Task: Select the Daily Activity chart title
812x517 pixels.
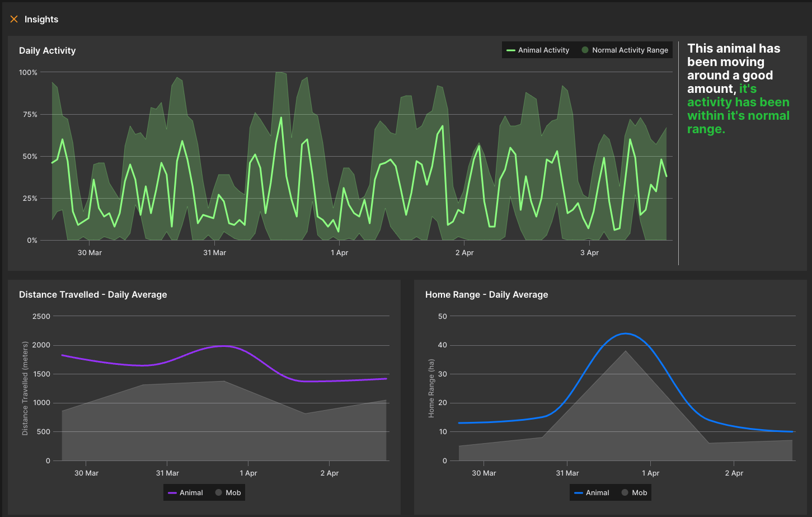Action: (x=47, y=50)
